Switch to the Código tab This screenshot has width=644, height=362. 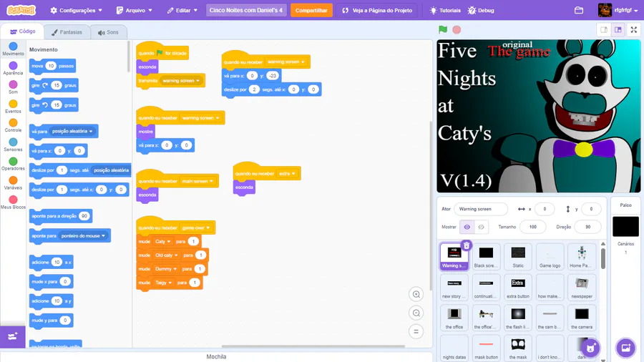tap(22, 31)
